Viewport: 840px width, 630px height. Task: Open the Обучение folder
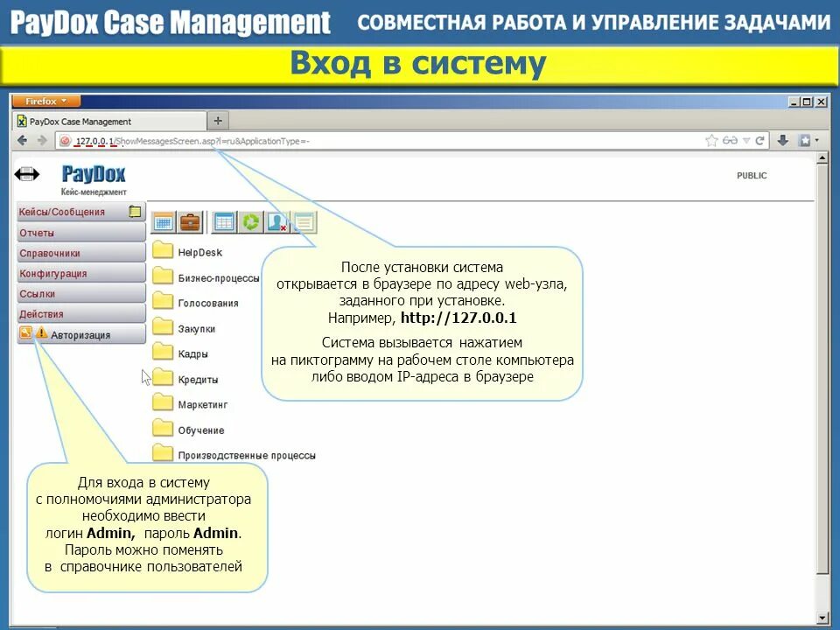click(188, 430)
